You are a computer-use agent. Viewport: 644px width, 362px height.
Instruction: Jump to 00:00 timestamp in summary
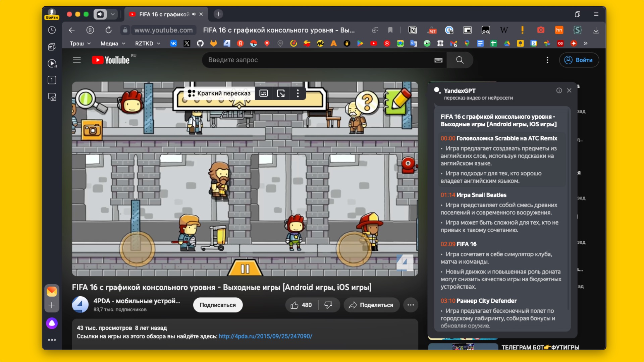(x=448, y=138)
